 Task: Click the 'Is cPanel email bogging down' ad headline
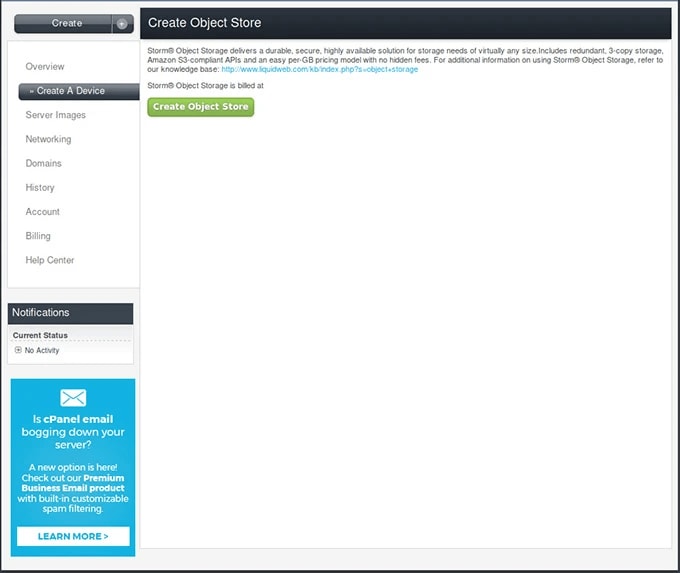pyautogui.click(x=73, y=432)
